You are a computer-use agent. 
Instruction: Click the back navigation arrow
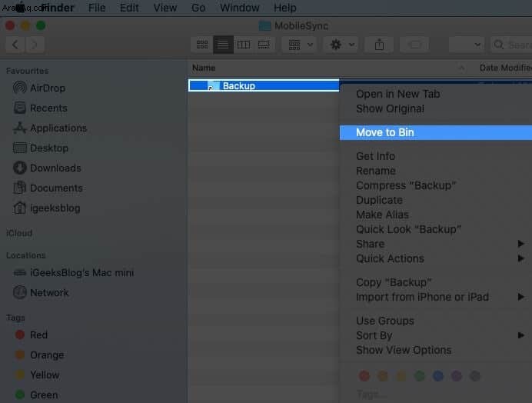click(x=15, y=45)
